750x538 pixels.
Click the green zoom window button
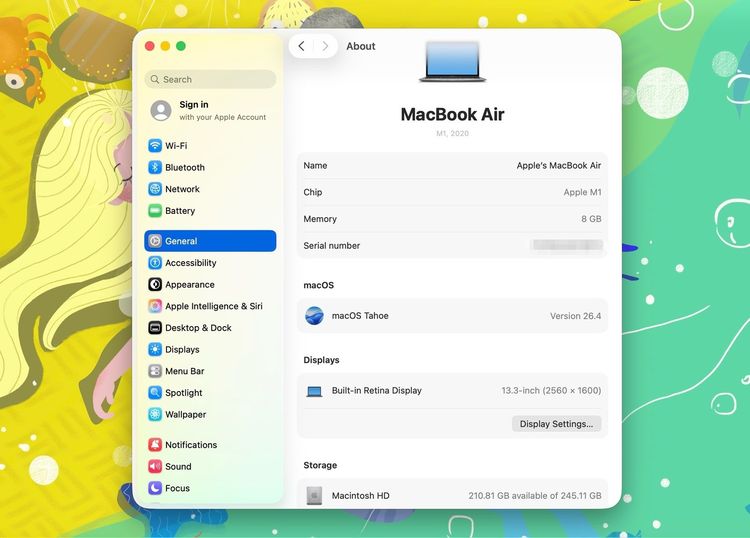[x=181, y=46]
